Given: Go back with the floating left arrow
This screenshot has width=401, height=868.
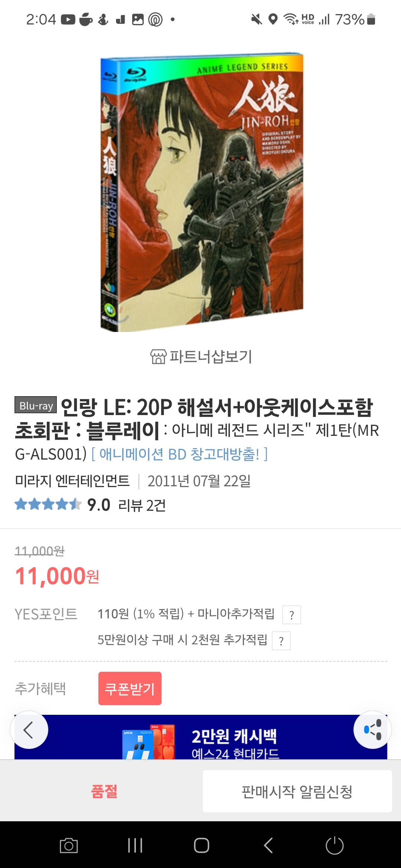Looking at the screenshot, I should (29, 730).
